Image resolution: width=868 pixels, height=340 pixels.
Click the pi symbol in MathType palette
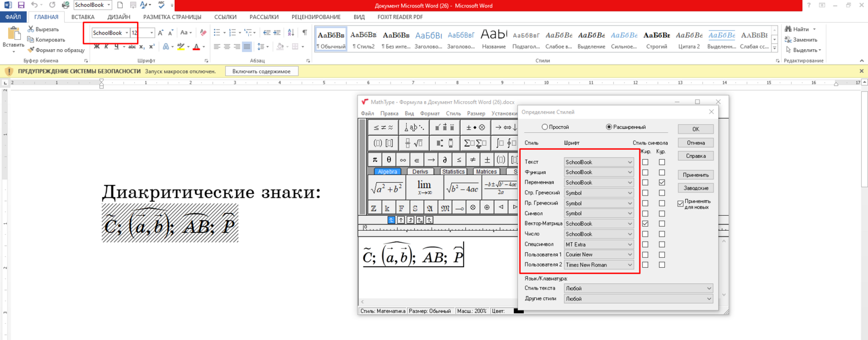point(375,160)
